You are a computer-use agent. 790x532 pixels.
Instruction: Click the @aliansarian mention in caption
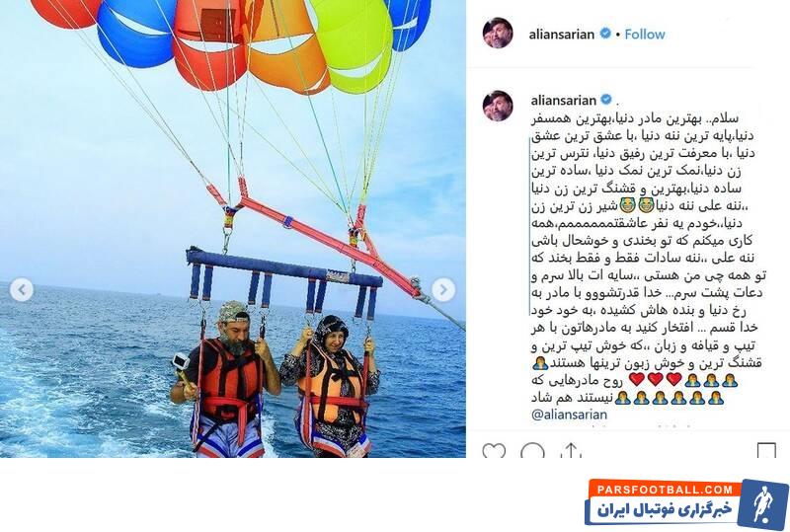click(x=569, y=415)
